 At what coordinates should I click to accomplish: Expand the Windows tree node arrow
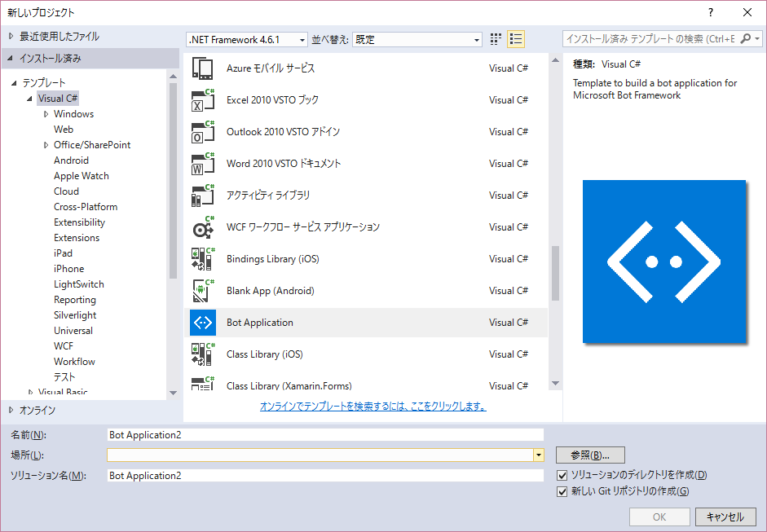(46, 114)
